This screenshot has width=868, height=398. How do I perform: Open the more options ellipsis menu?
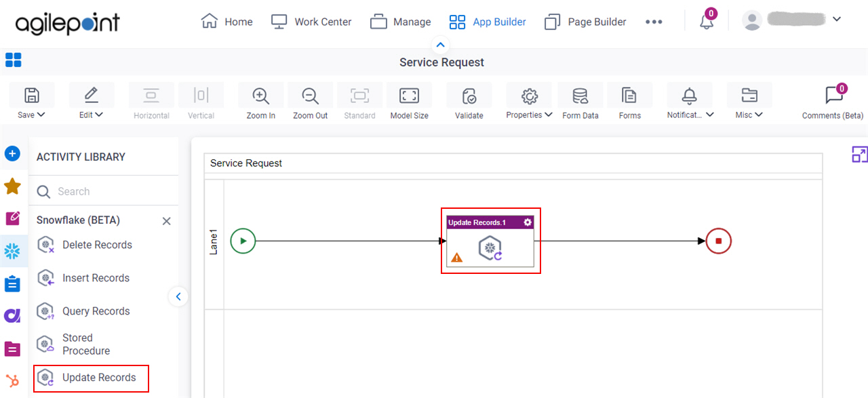(654, 22)
